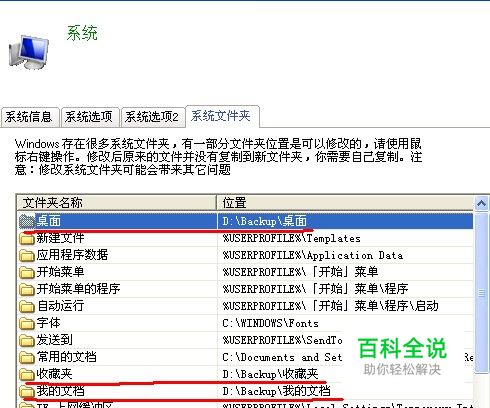The width and height of the screenshot is (490, 408).
Task: Select the 自动运行 row name
Action: [60, 306]
